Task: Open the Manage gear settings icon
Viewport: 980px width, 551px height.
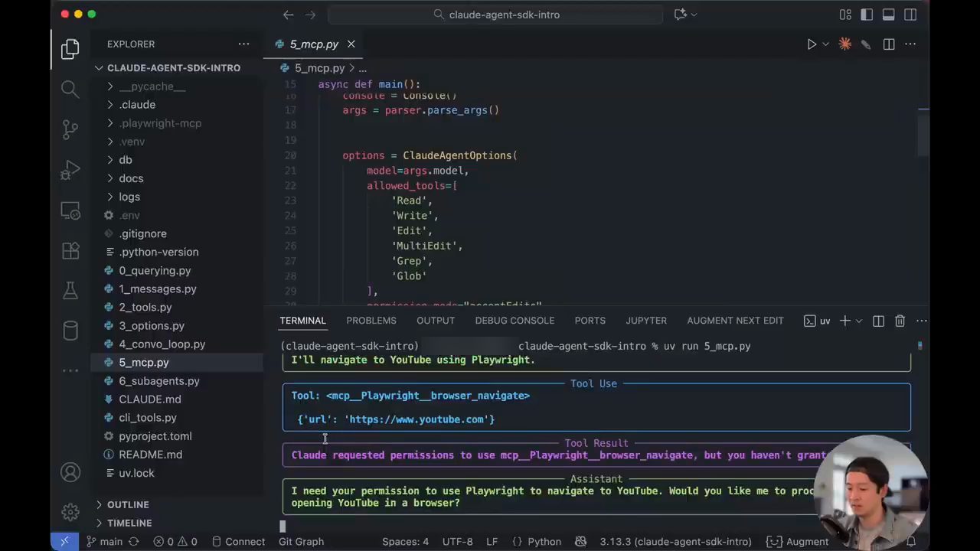Action: 70,511
